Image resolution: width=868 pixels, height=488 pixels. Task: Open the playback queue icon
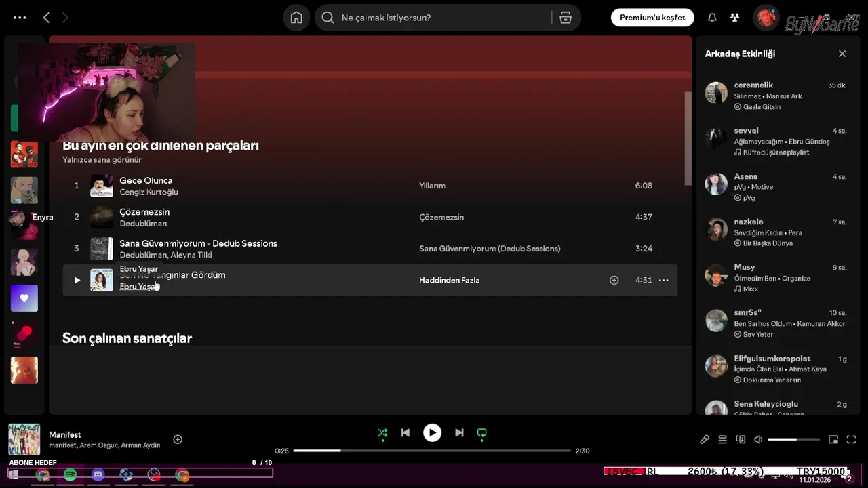click(722, 439)
